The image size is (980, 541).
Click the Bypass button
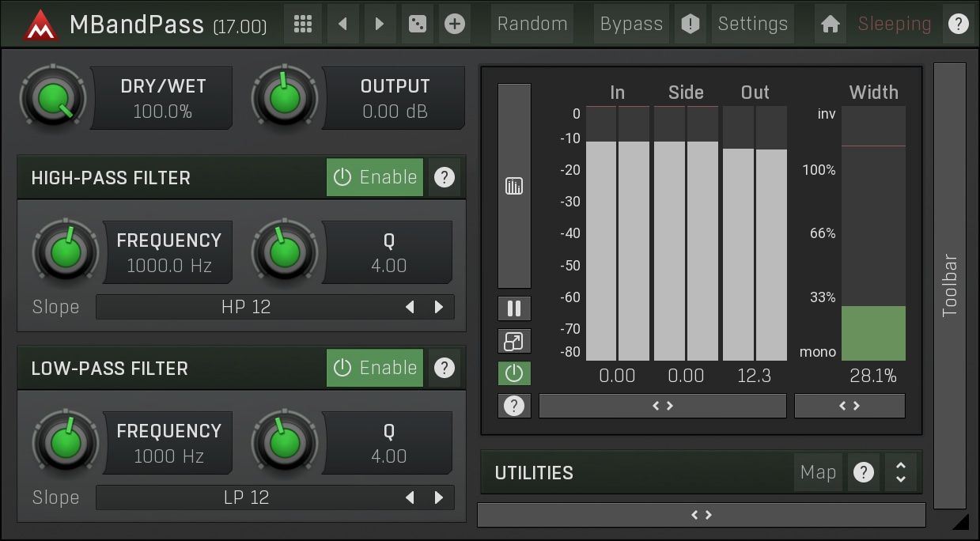coord(630,24)
